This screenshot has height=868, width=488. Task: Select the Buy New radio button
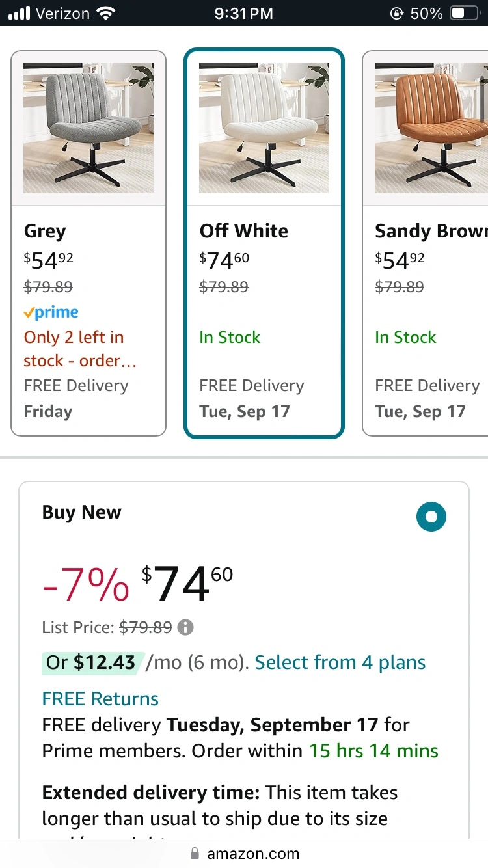click(431, 517)
